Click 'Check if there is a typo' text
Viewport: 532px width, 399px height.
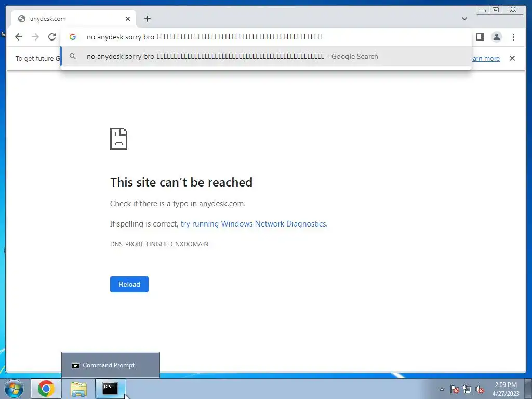pyautogui.click(x=178, y=204)
